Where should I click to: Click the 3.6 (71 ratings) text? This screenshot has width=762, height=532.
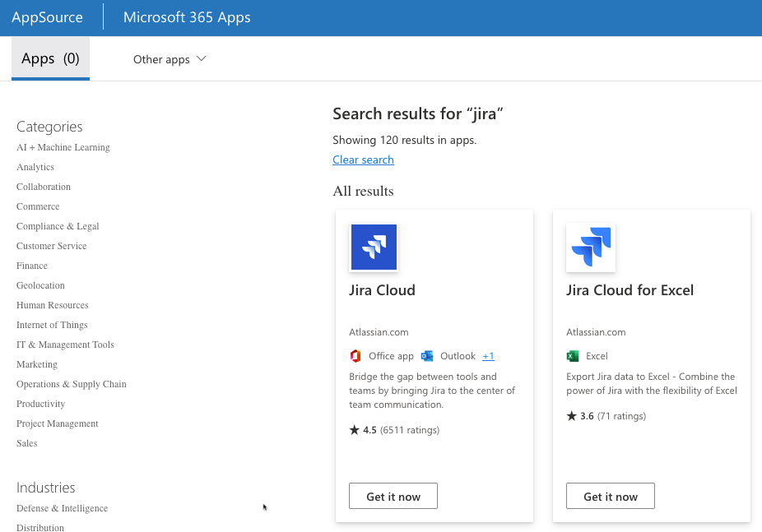click(x=613, y=416)
